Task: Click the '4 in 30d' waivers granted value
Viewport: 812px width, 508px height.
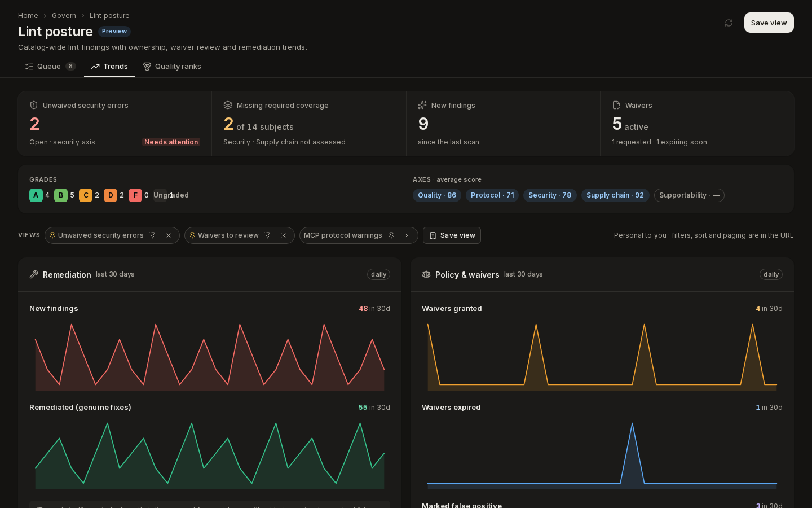Action: [x=769, y=309]
